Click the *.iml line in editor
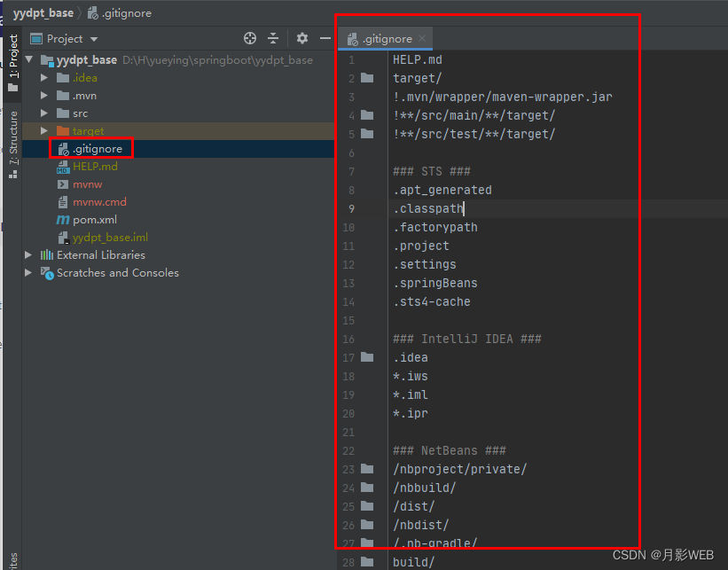Screen dimensions: 728x570 click(411, 394)
